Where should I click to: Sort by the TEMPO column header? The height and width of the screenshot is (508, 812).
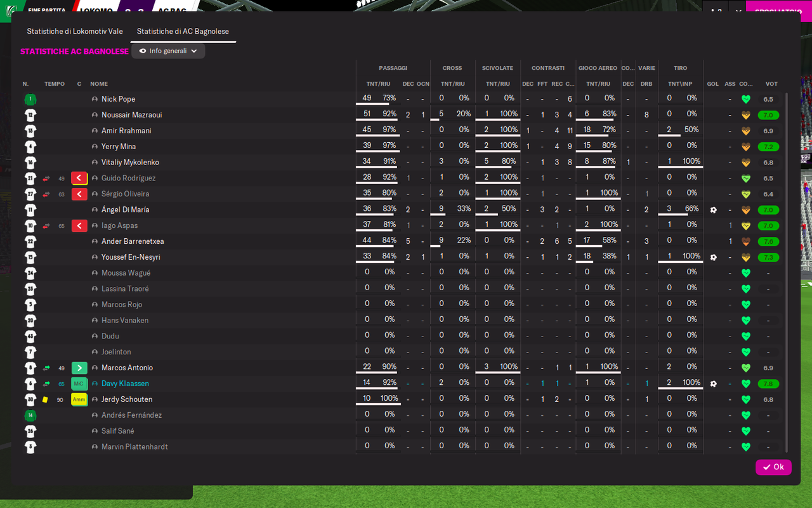click(x=55, y=84)
